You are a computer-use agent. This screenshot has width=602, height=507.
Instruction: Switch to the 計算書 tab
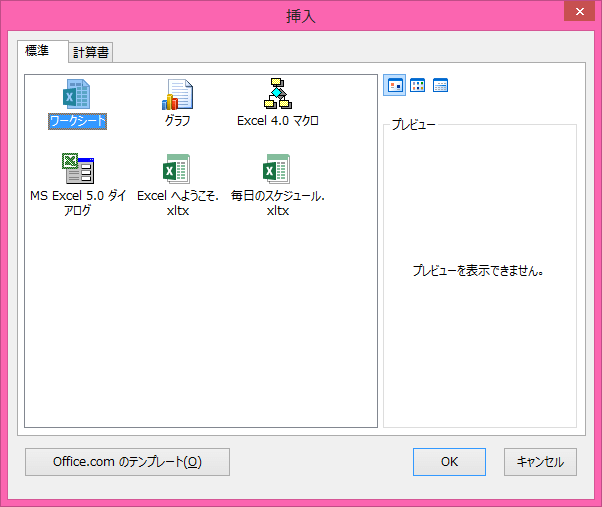pos(91,53)
